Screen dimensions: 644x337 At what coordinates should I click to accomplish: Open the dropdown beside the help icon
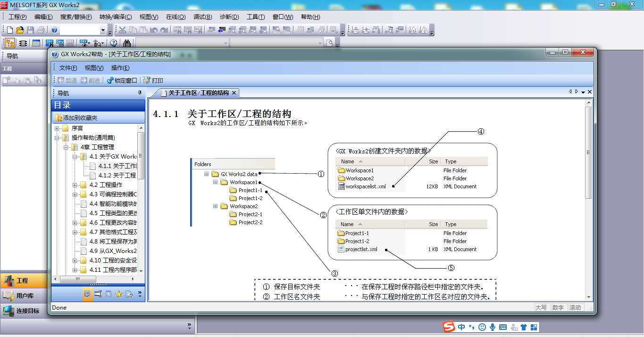[x=103, y=30]
